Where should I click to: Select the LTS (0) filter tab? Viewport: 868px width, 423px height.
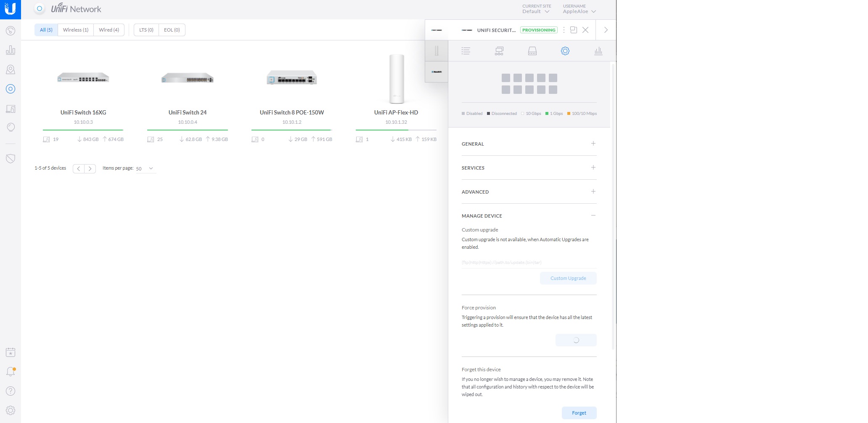(146, 30)
